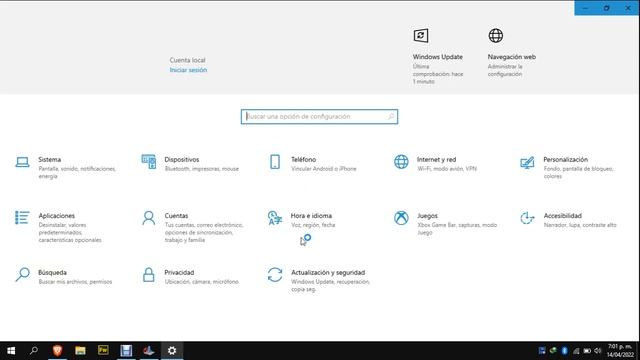Click the Bluetooth icon in the system tray
Viewport: 640px width, 360px height.
pyautogui.click(x=564, y=351)
